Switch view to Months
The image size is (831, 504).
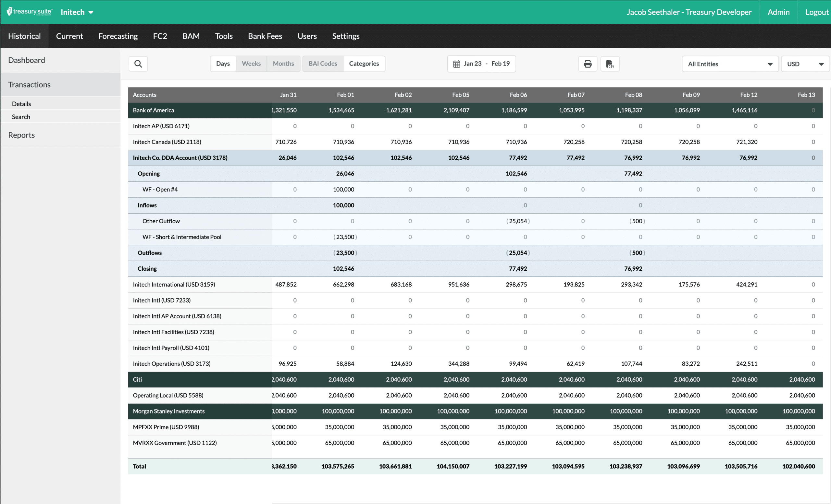[283, 64]
